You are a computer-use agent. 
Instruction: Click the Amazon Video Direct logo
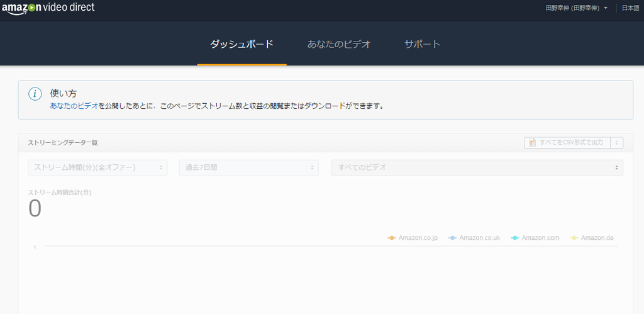tap(48, 8)
